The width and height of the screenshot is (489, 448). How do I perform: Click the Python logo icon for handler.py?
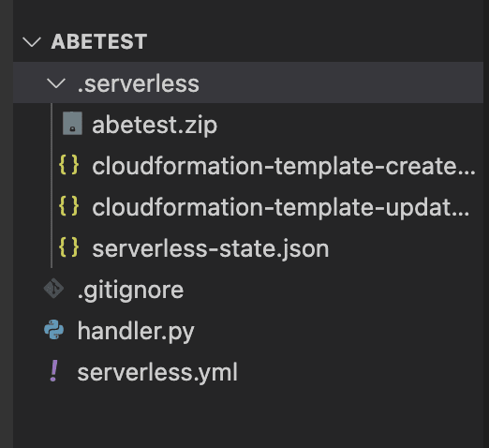[x=53, y=330]
